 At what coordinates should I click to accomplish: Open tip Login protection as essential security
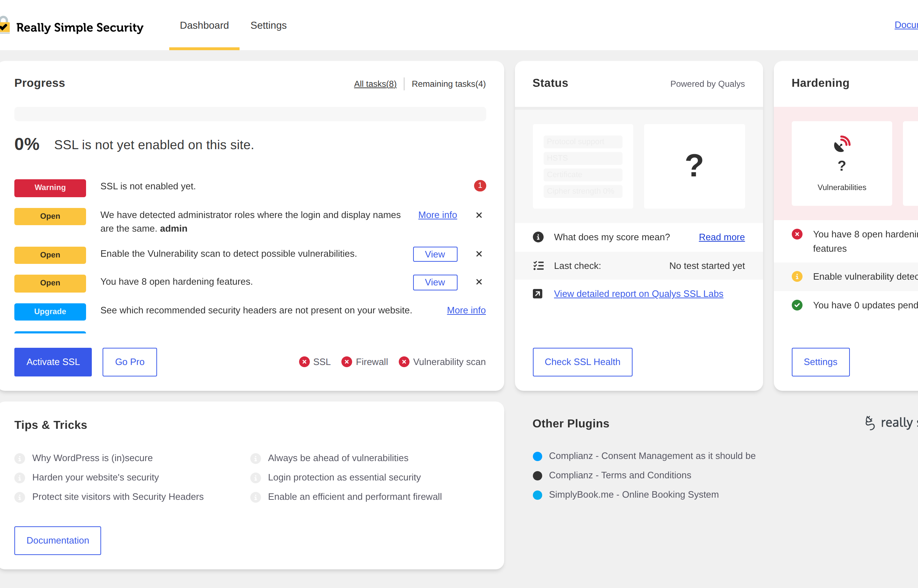tap(345, 477)
